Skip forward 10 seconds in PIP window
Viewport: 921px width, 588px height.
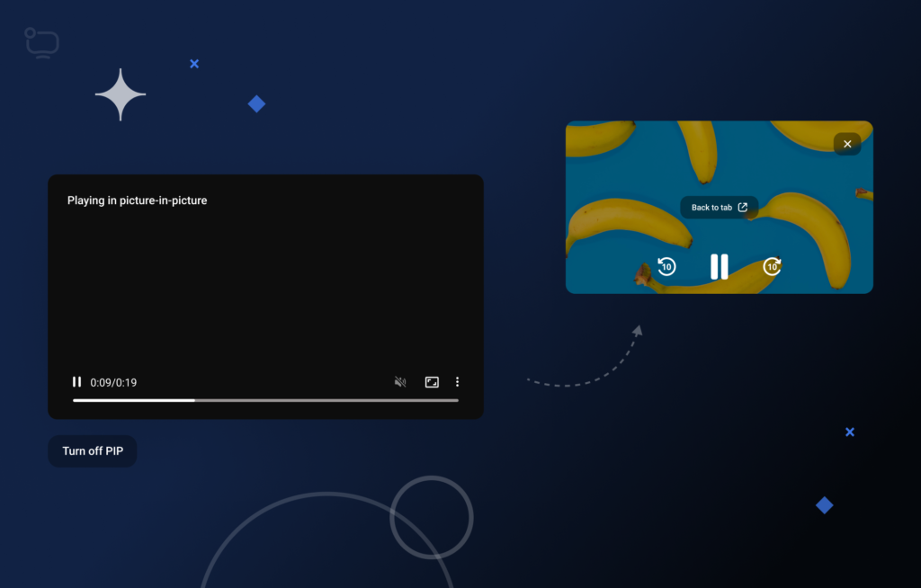772,266
